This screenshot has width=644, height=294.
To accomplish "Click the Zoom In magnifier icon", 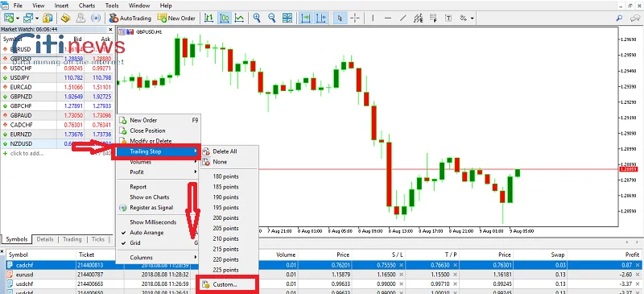I will [257, 18].
